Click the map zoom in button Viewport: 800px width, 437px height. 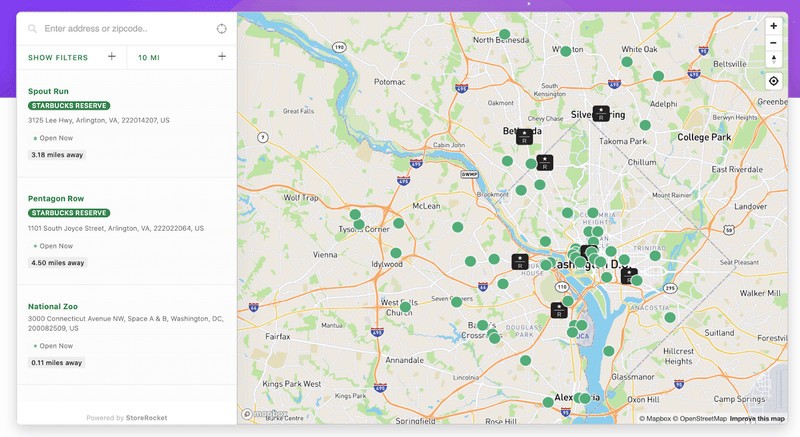[773, 26]
